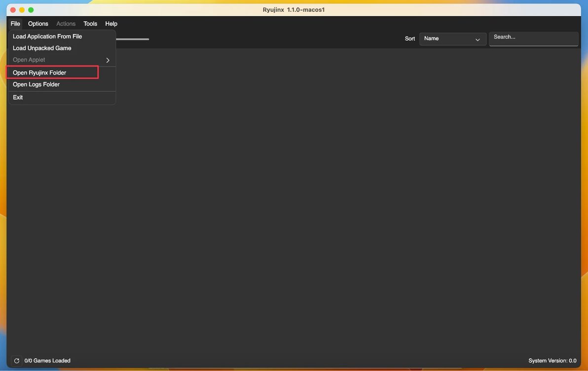588x371 pixels.
Task: Click the Search input field
Action: tap(533, 38)
